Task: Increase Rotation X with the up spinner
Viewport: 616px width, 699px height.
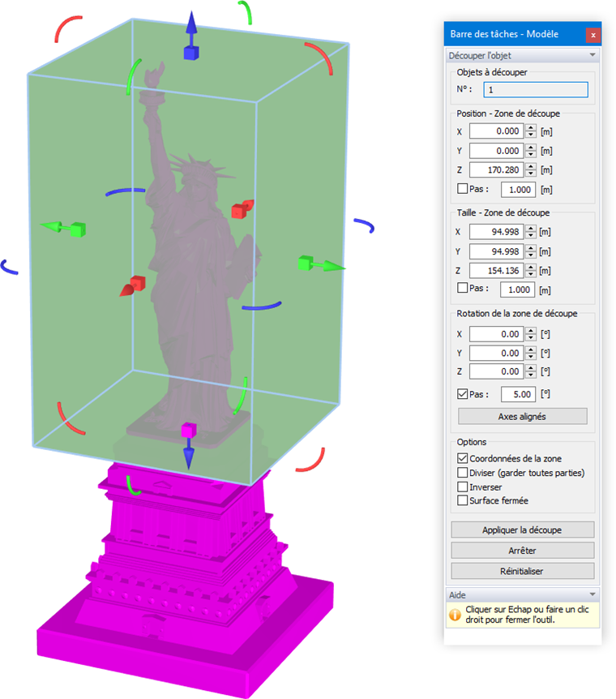Action: point(530,331)
